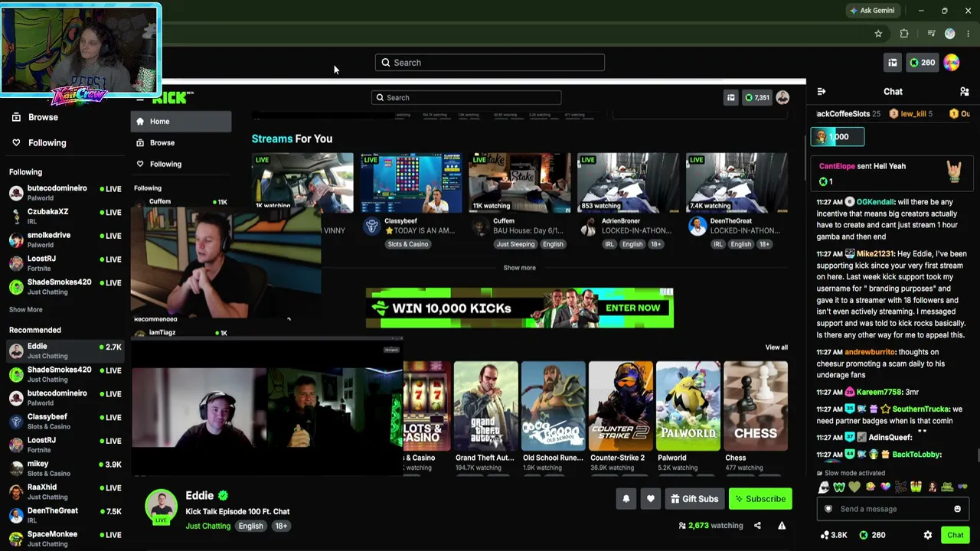Open SpaceMonkee channel in Recommended list
The image size is (980, 551).
point(65,539)
